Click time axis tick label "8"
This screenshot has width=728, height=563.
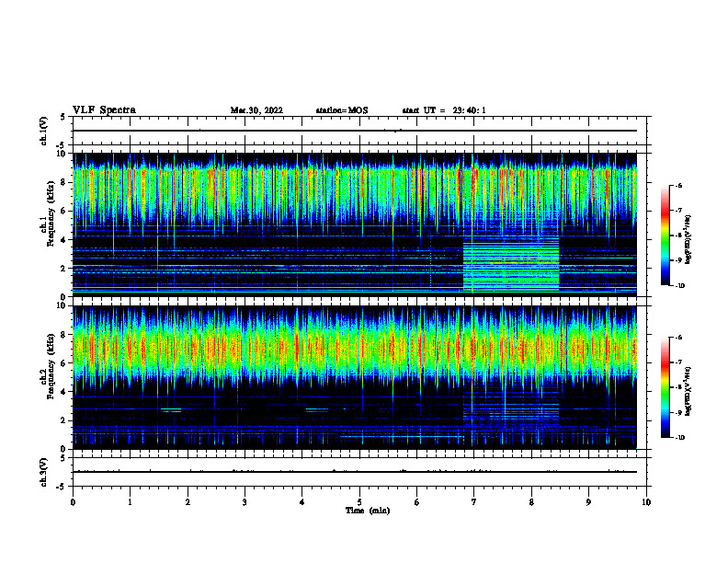point(531,502)
